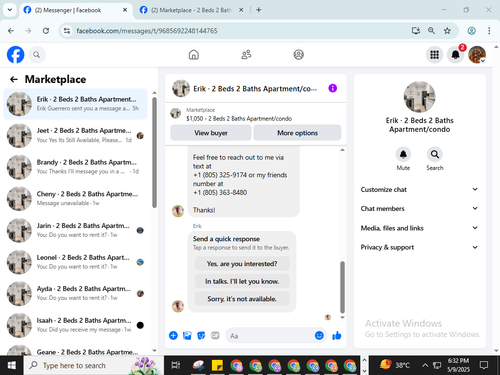The image size is (500, 375).
Task: Mute the conversation with bell icon
Action: 403,154
